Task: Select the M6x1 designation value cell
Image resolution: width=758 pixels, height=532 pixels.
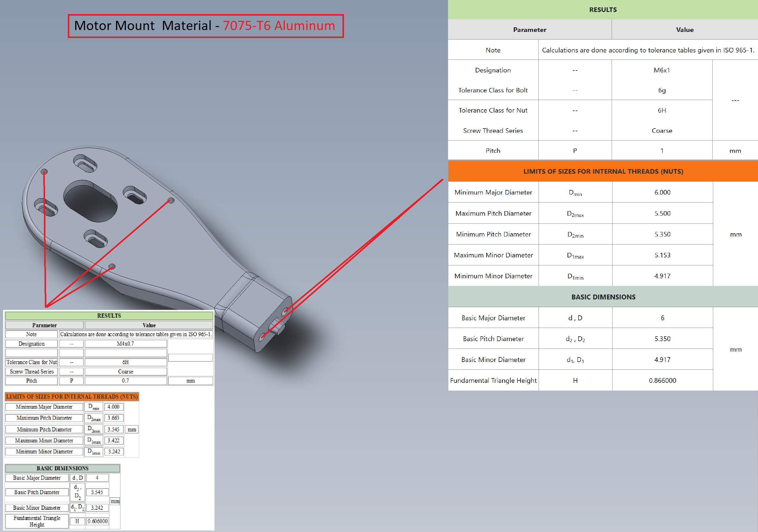Action: coord(662,70)
